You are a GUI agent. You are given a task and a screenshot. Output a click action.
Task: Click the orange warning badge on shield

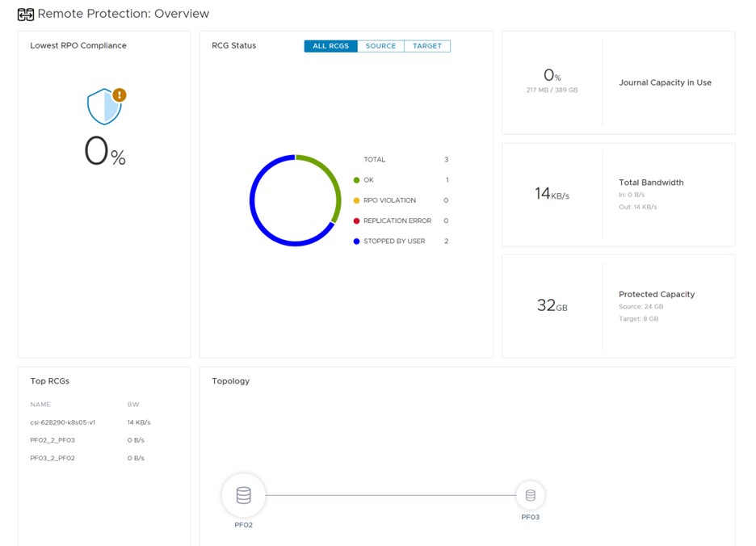[120, 95]
